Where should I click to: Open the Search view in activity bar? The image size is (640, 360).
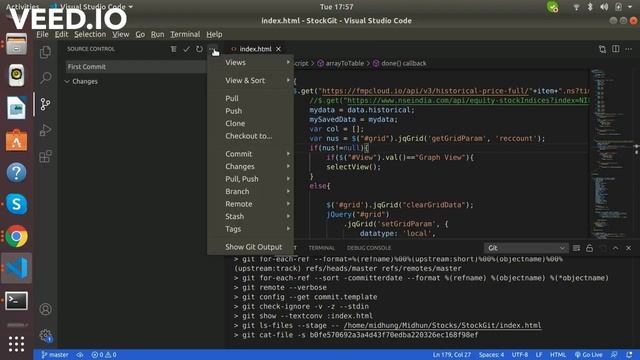coord(45,78)
